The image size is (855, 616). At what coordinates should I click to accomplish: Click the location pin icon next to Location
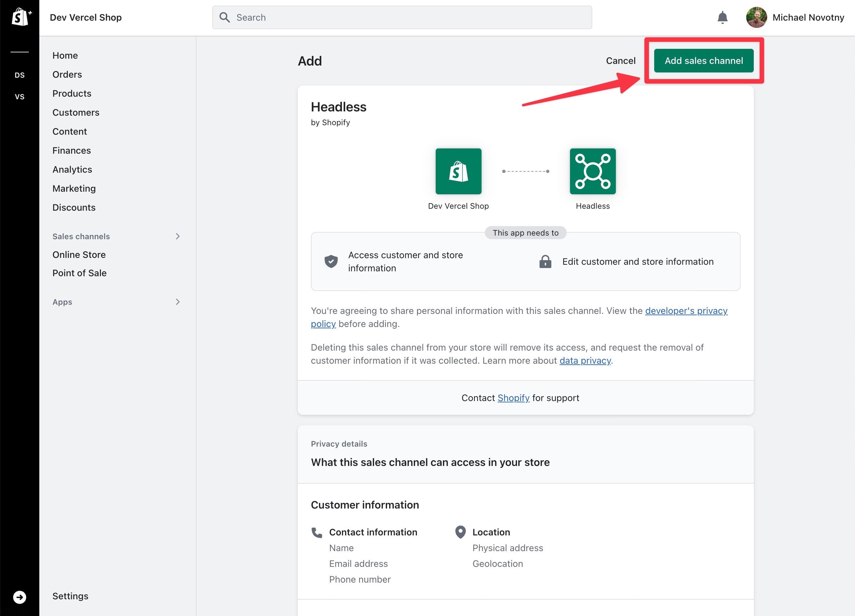460,531
